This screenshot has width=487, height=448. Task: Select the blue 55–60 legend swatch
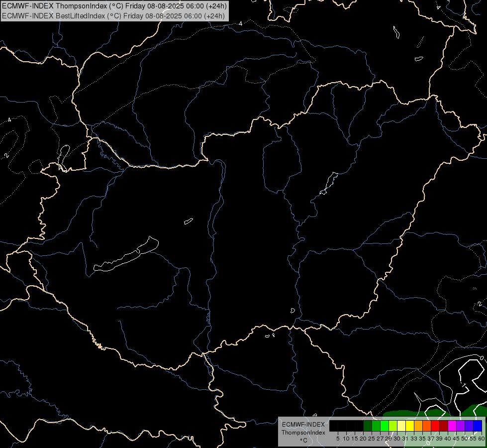coord(478,426)
